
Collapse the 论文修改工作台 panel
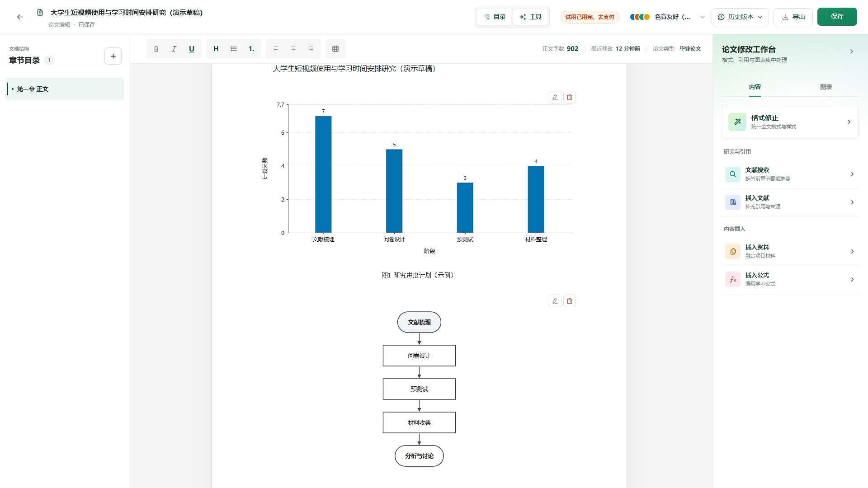(x=852, y=52)
